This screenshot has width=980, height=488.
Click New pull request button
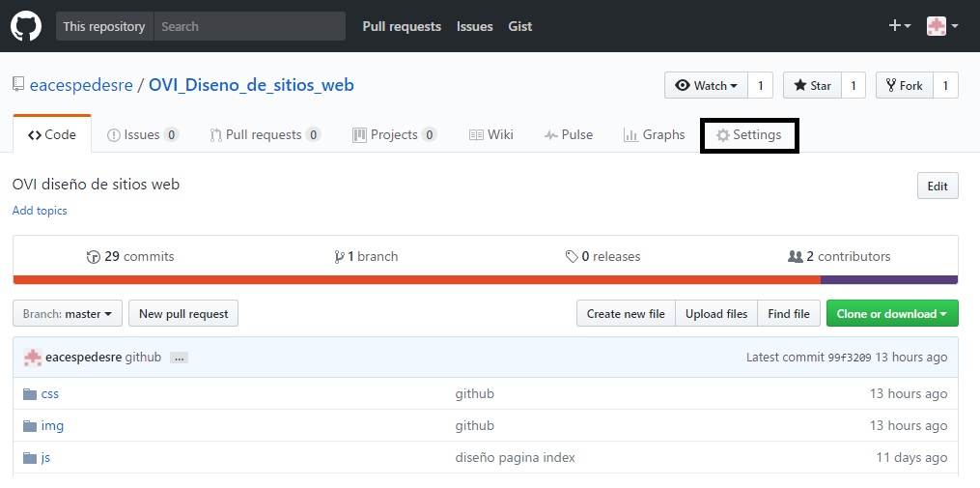pyautogui.click(x=183, y=313)
